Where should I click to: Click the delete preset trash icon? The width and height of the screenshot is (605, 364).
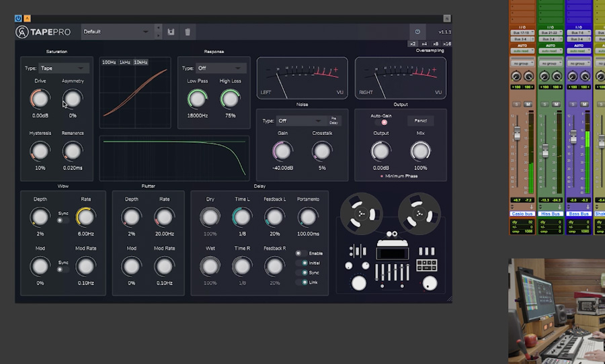pyautogui.click(x=188, y=32)
